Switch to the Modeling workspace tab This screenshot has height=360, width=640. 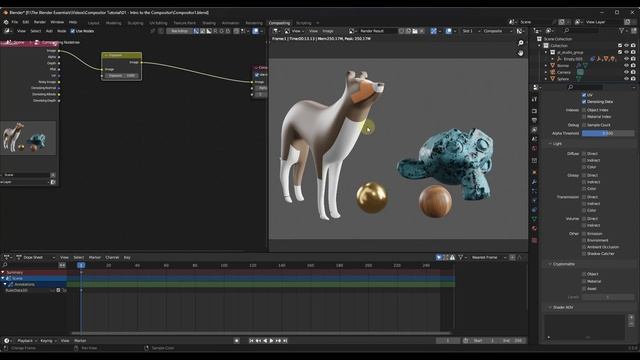tap(113, 23)
